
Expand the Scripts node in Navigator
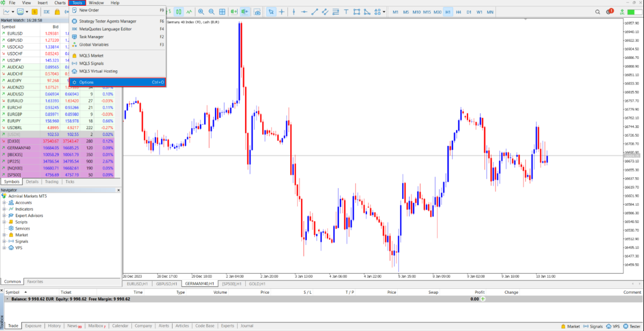tap(5, 222)
